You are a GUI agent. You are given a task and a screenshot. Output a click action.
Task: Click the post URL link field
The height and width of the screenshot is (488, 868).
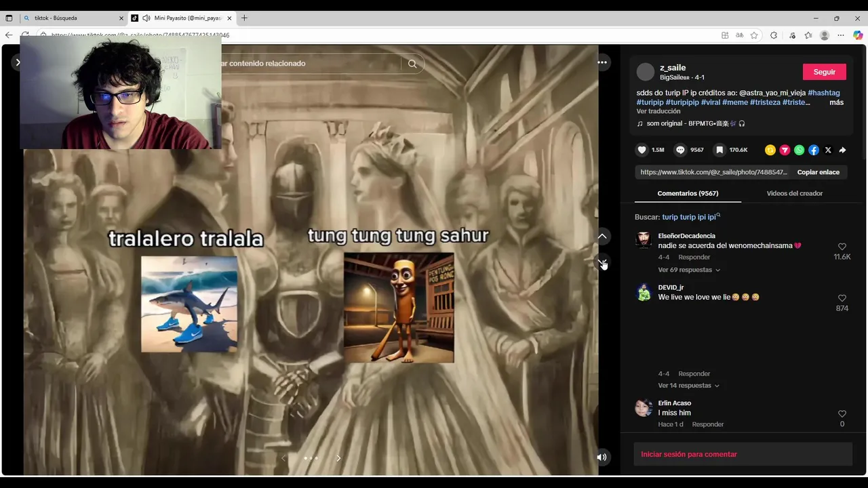[713, 172]
